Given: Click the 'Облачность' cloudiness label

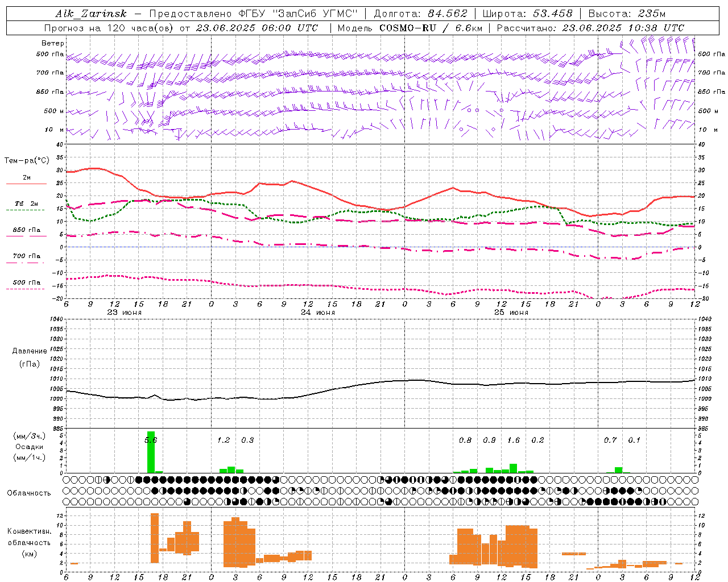Looking at the screenshot, I should tap(29, 493).
